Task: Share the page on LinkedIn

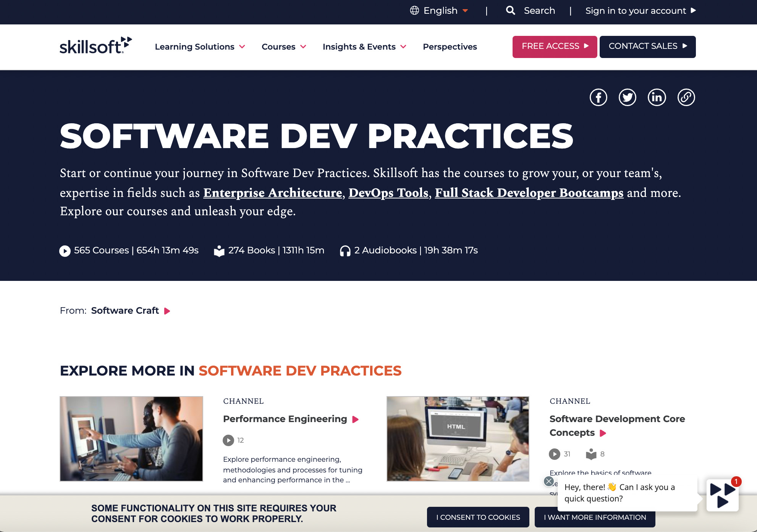Action: click(x=657, y=97)
